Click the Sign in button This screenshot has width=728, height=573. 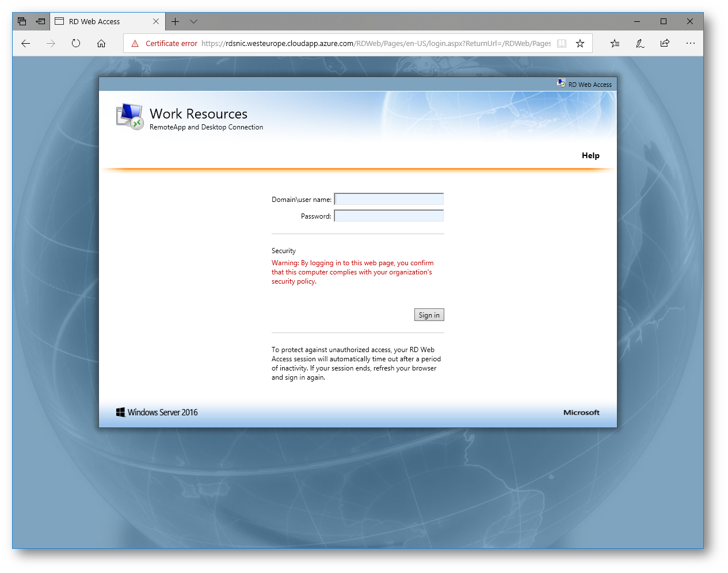(429, 315)
